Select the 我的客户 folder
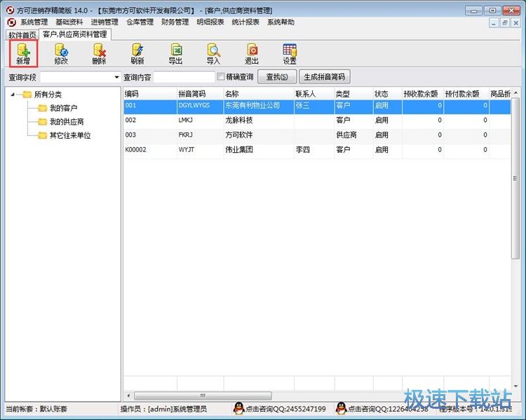This screenshot has height=420, width=526. click(x=58, y=108)
